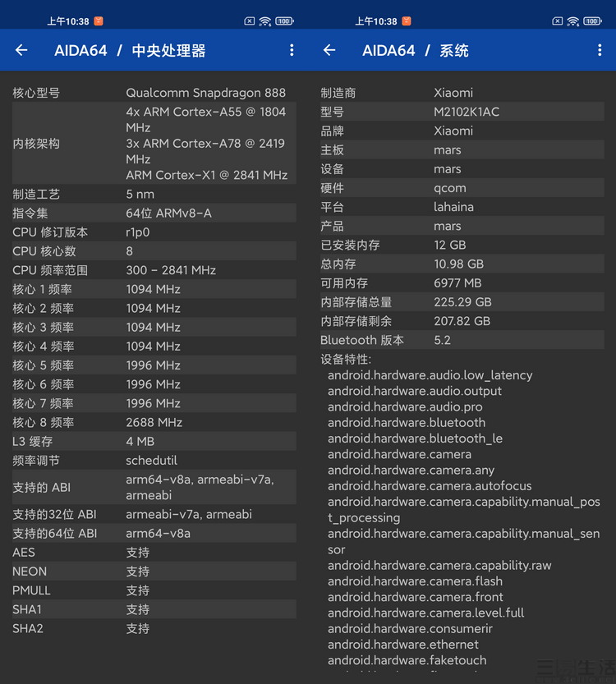The height and width of the screenshot is (684, 616).
Task: Select android.hardware.consumerir entry
Action: point(410,629)
